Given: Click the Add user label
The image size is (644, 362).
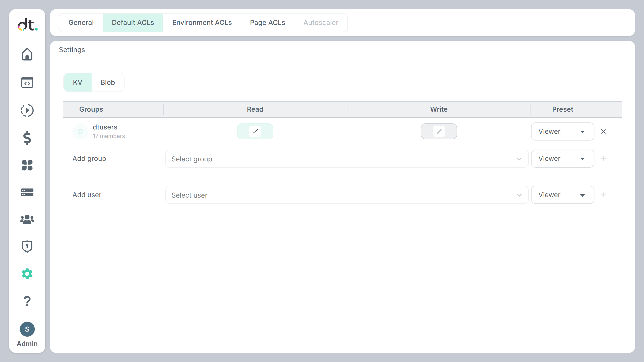Looking at the screenshot, I should (87, 195).
